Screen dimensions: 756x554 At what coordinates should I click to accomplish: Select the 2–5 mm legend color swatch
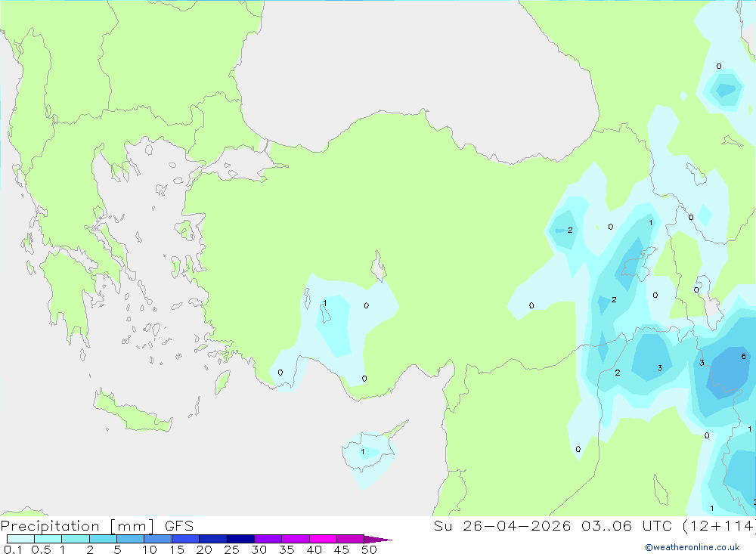pos(103,539)
